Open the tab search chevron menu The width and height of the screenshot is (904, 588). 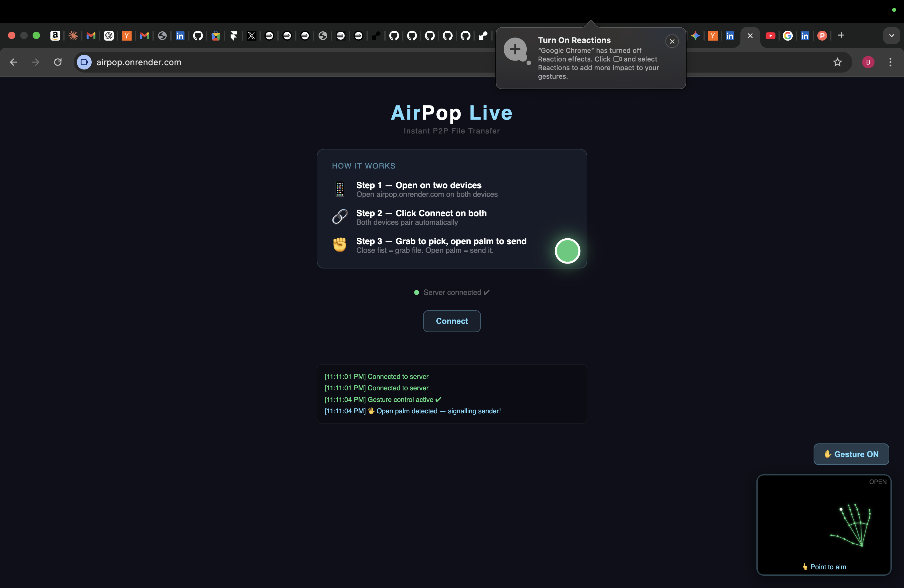click(x=892, y=35)
